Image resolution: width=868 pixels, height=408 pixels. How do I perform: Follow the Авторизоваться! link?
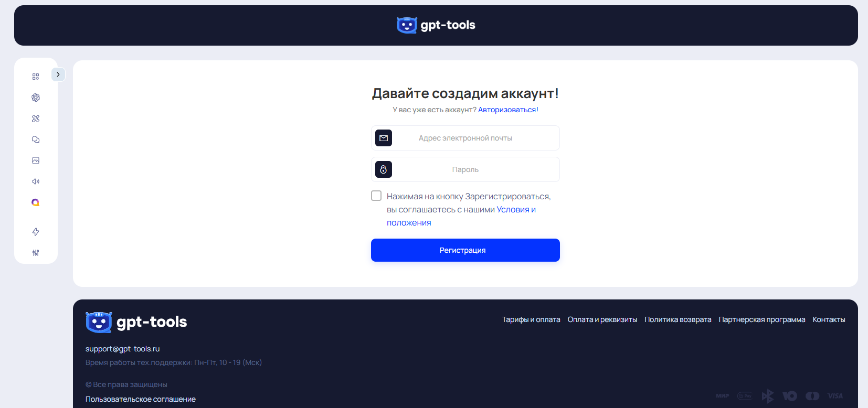[x=508, y=110]
